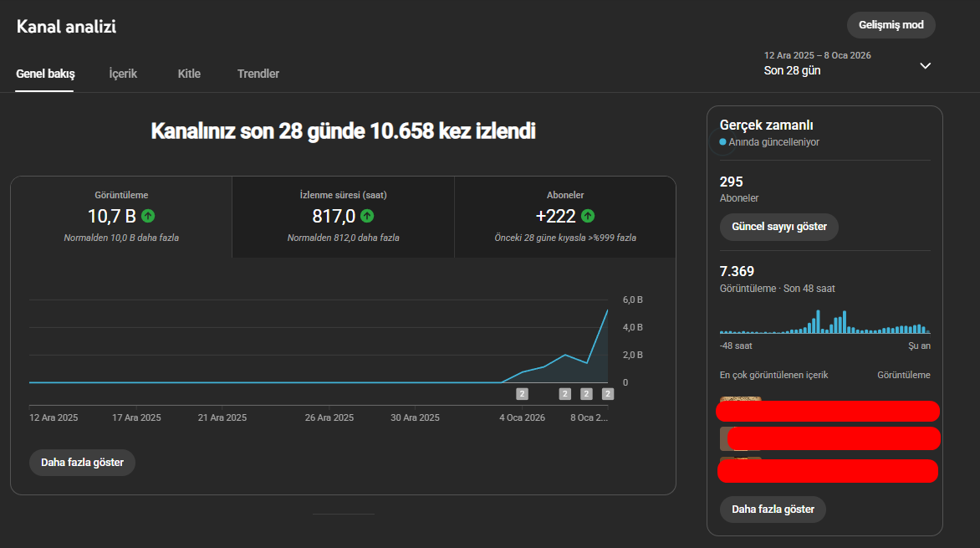
Task: Expand the date range dropdown chevron
Action: coord(925,66)
